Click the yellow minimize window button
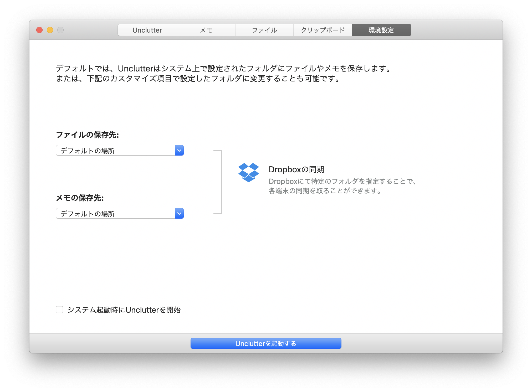 [50, 30]
